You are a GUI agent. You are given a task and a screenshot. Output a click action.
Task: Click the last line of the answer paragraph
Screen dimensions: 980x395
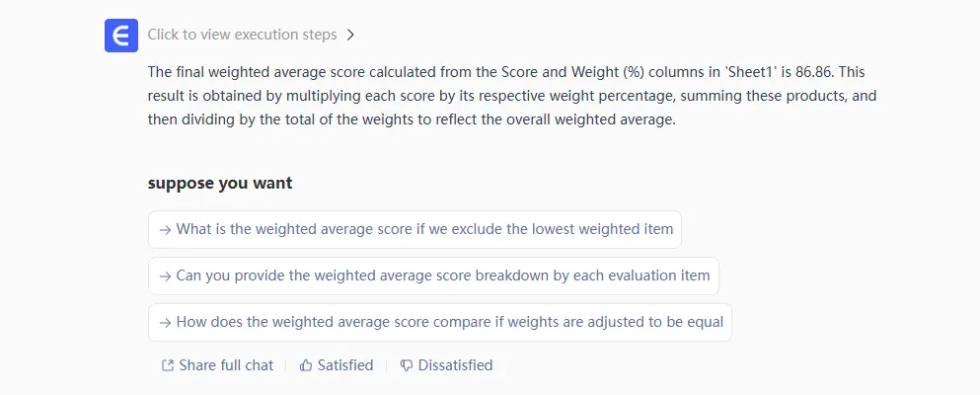(x=412, y=119)
